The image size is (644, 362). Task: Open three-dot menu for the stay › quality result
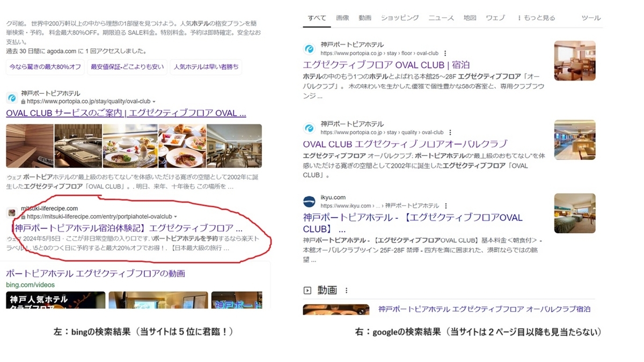[x=450, y=132]
